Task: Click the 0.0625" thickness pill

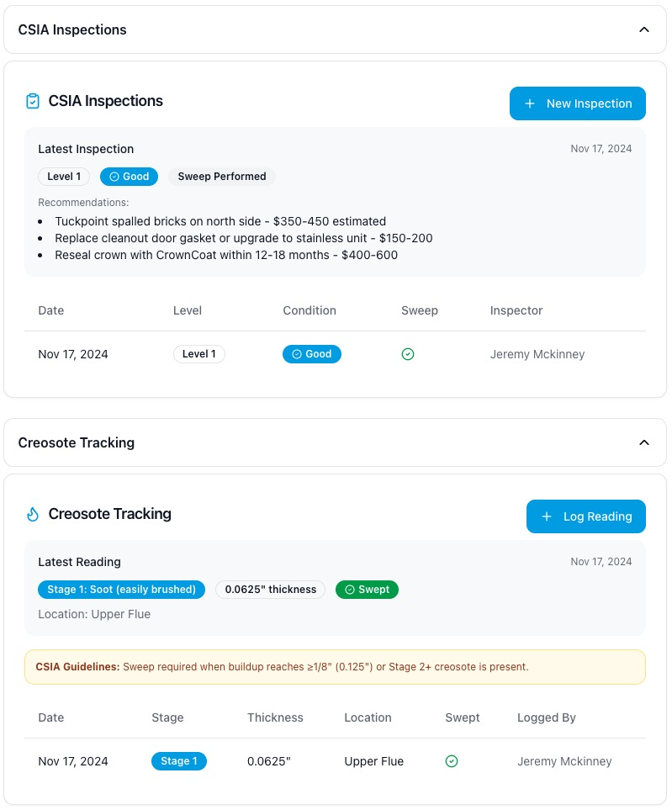Action: pos(270,590)
